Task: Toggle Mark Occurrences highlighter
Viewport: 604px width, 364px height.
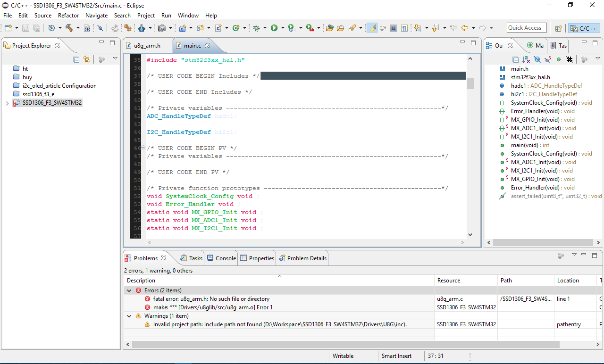Action: point(372,28)
